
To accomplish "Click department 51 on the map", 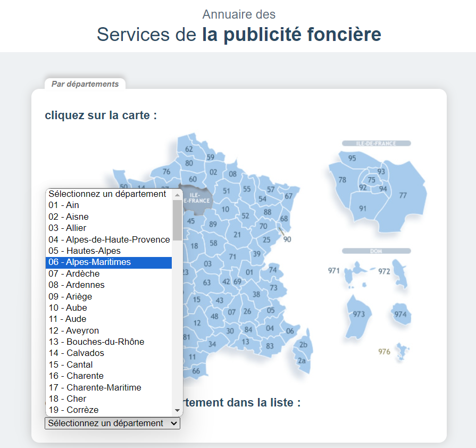I will [x=227, y=190].
